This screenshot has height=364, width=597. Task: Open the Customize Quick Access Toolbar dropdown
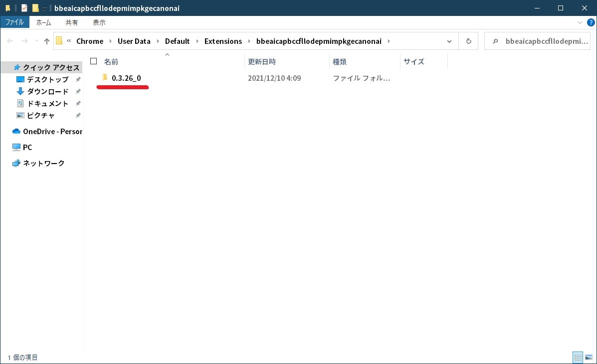tap(44, 8)
